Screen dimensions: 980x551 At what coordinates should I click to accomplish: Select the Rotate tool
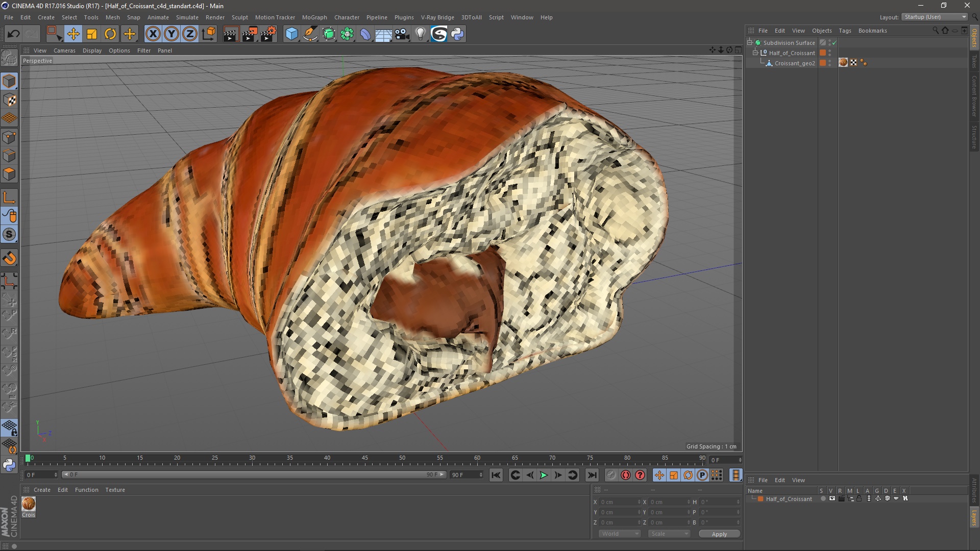(x=110, y=34)
